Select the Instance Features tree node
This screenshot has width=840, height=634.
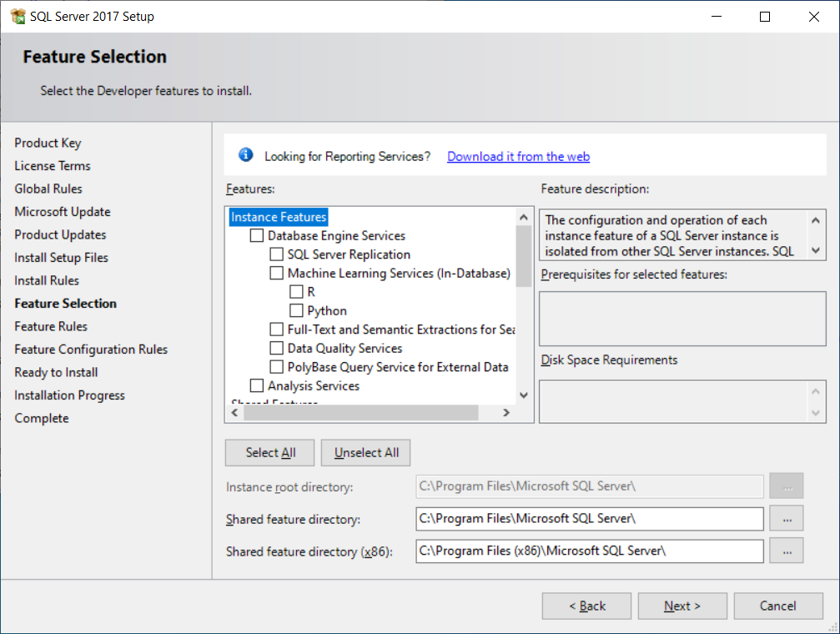click(279, 217)
